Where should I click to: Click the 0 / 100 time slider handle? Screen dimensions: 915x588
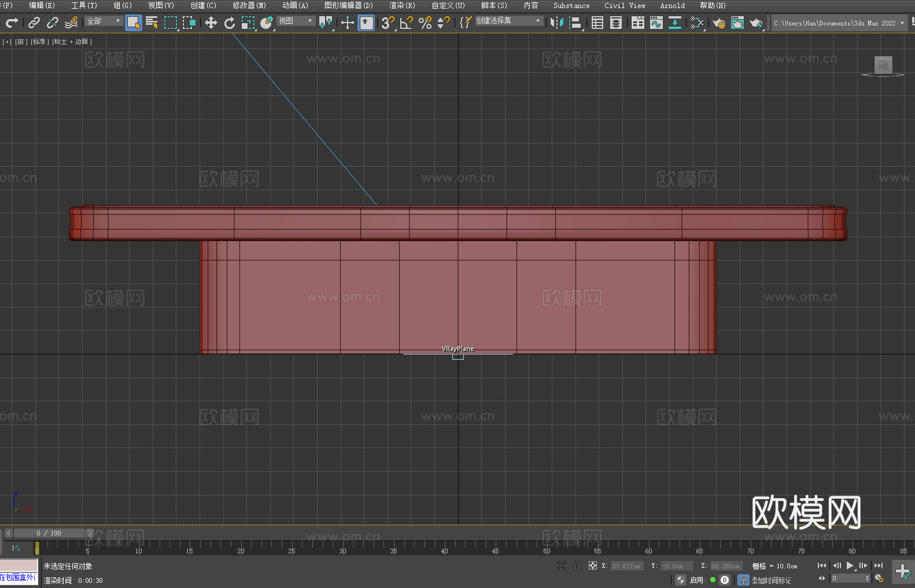point(49,533)
